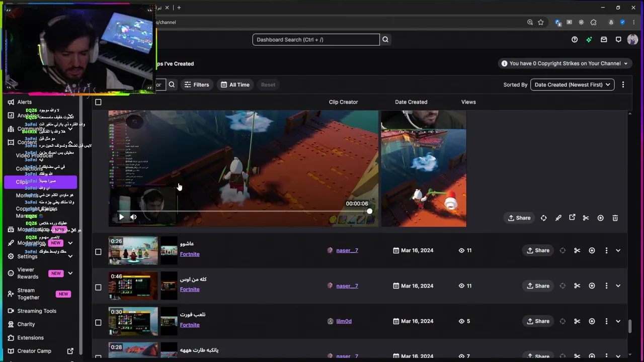Click the Reset filters button
Viewport: 644px width, 362px height.
pos(268,84)
